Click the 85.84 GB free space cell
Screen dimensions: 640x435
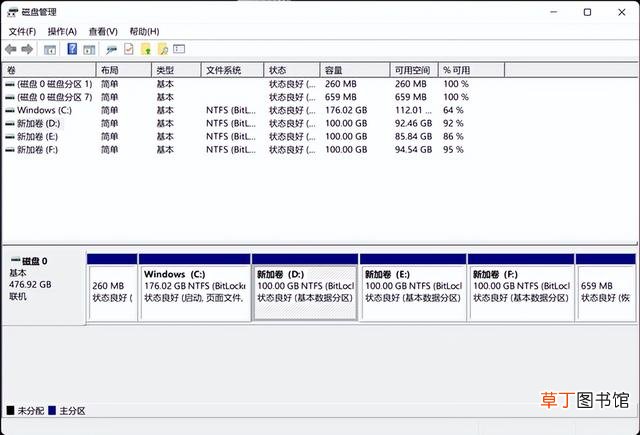413,136
